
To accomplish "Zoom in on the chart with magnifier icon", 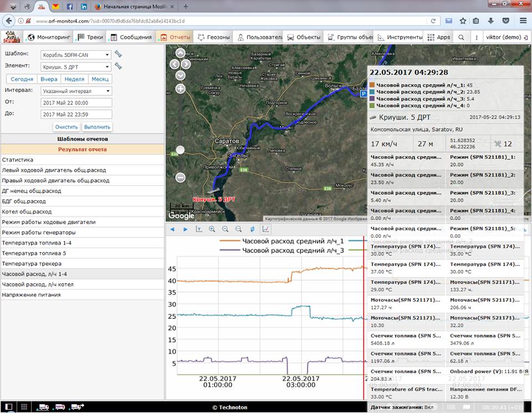I will (x=212, y=229).
